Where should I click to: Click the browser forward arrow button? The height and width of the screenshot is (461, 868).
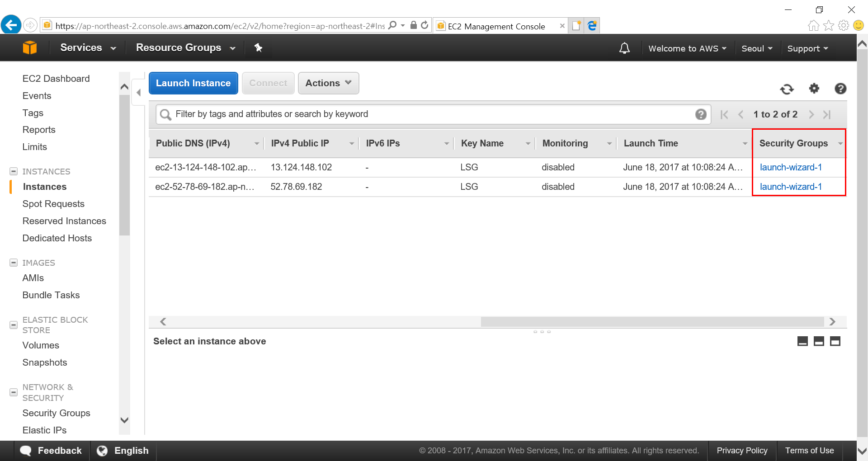tap(30, 25)
